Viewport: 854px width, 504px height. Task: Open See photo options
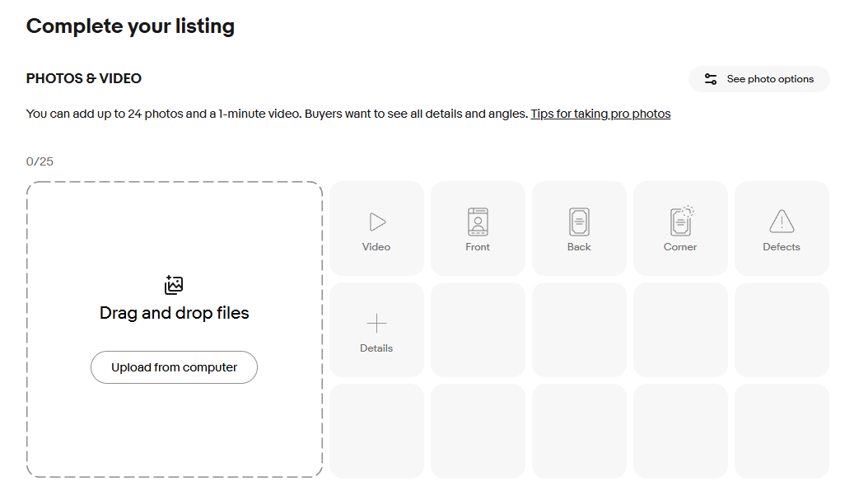[769, 79]
